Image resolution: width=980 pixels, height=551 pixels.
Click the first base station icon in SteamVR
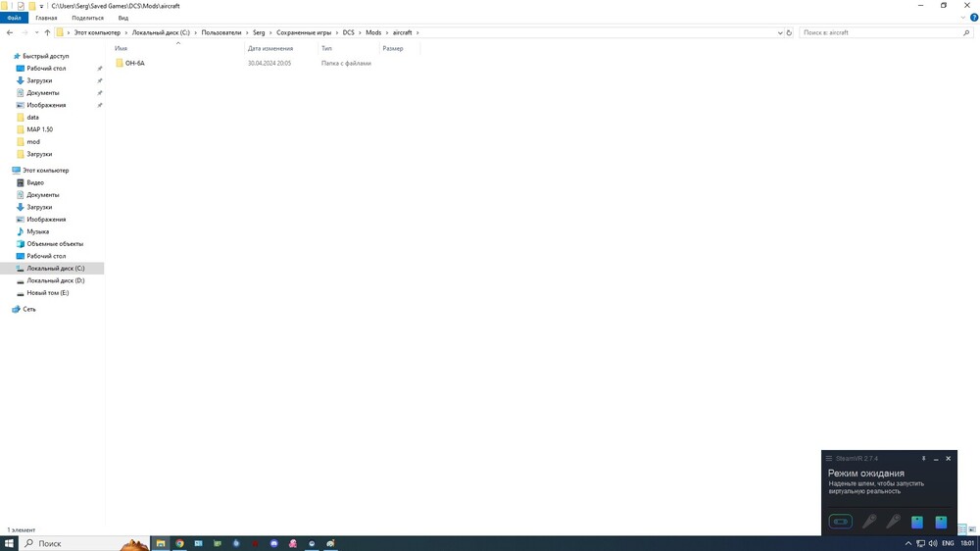(x=917, y=522)
